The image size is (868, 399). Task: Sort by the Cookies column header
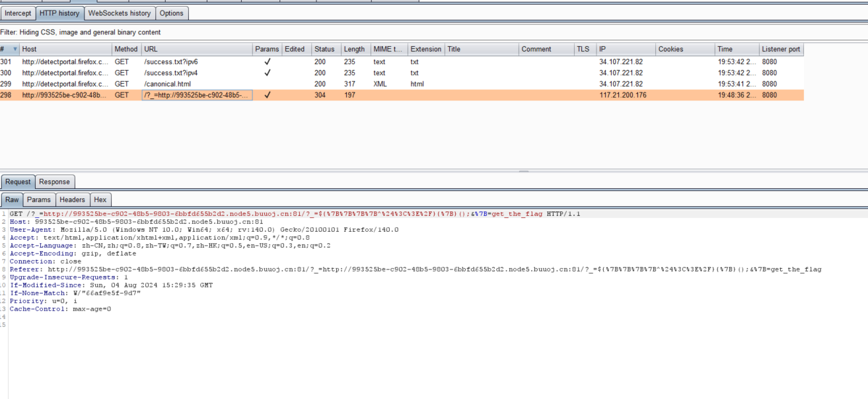[x=685, y=49]
